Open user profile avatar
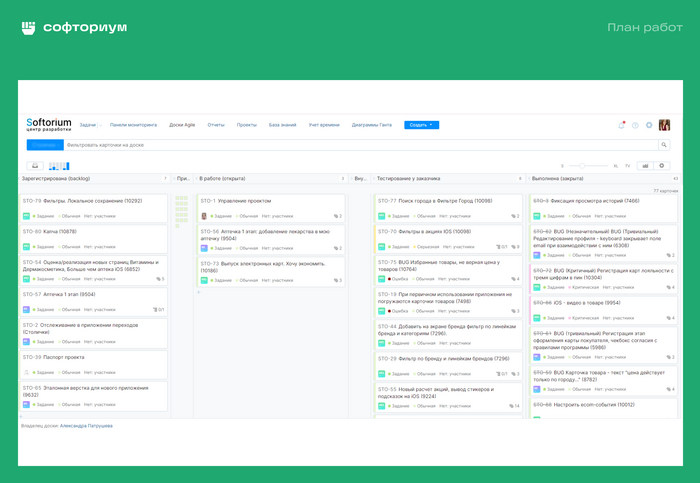Screen dimensions: 700x483 pyautogui.click(x=664, y=125)
